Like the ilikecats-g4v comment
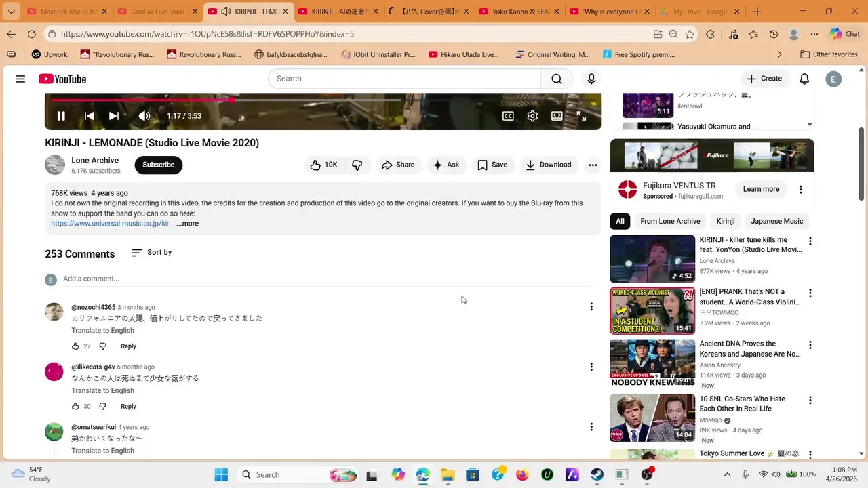 [x=75, y=407]
